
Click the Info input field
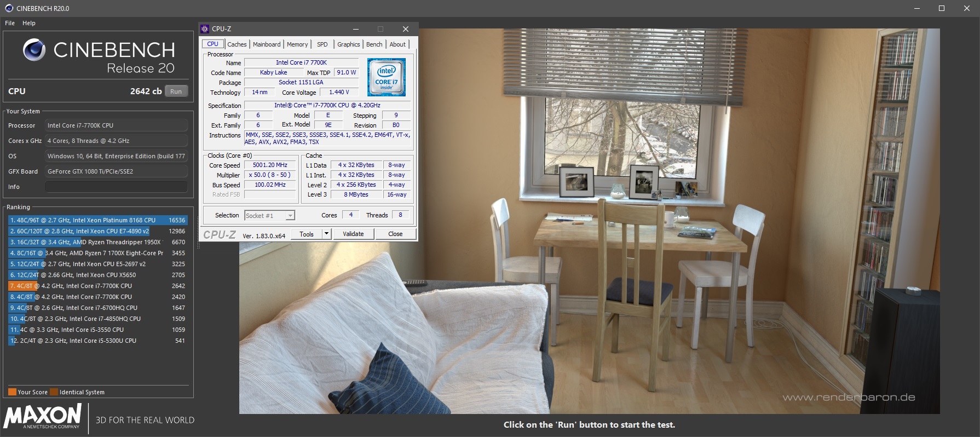[x=116, y=187]
